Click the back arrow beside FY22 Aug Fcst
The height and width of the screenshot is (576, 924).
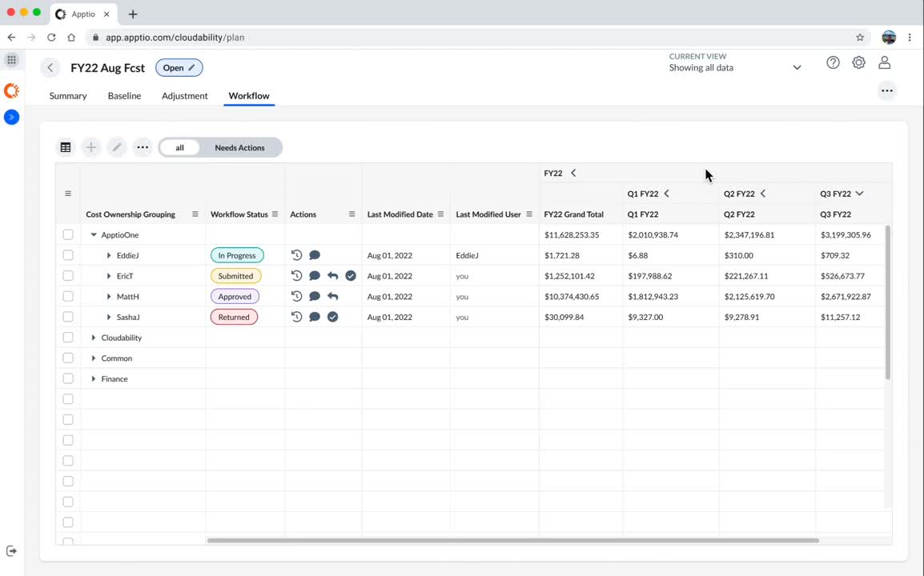tap(50, 68)
